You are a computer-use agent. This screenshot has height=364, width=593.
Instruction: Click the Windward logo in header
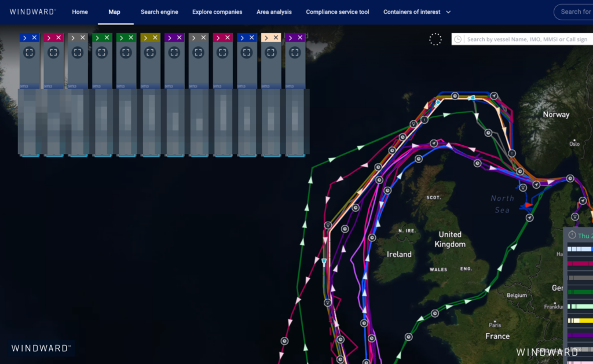[x=32, y=12]
